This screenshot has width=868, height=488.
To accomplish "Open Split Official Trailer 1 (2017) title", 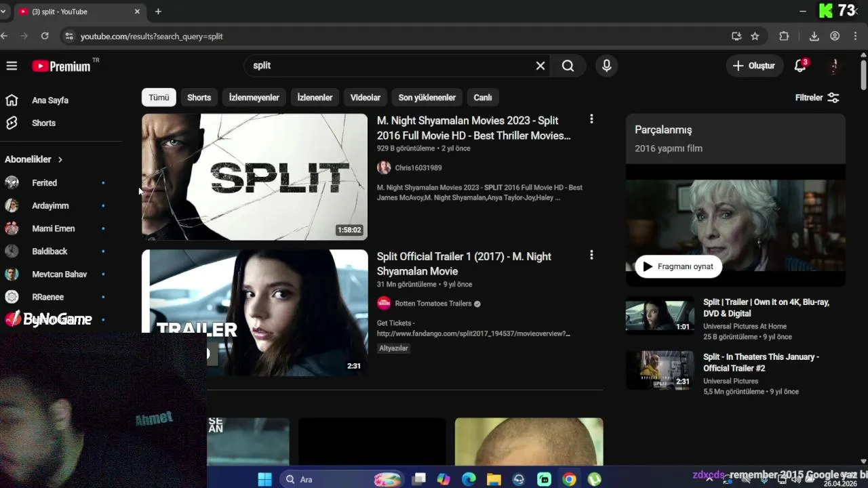I will (x=465, y=264).
